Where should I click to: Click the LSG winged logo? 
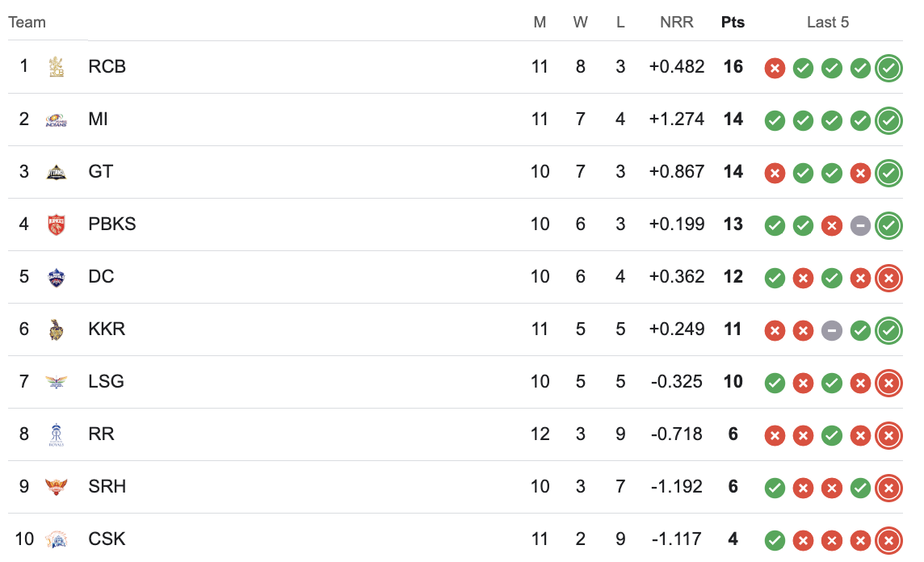click(56, 382)
